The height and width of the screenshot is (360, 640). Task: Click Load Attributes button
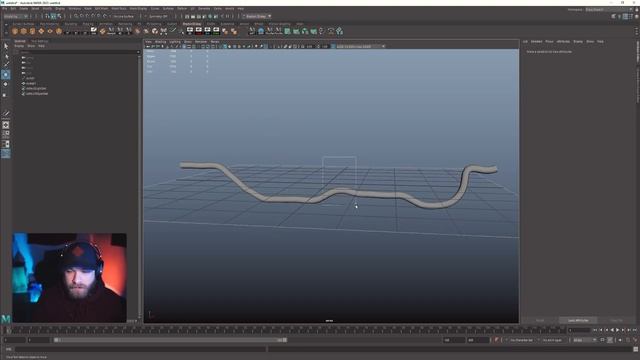click(x=578, y=320)
